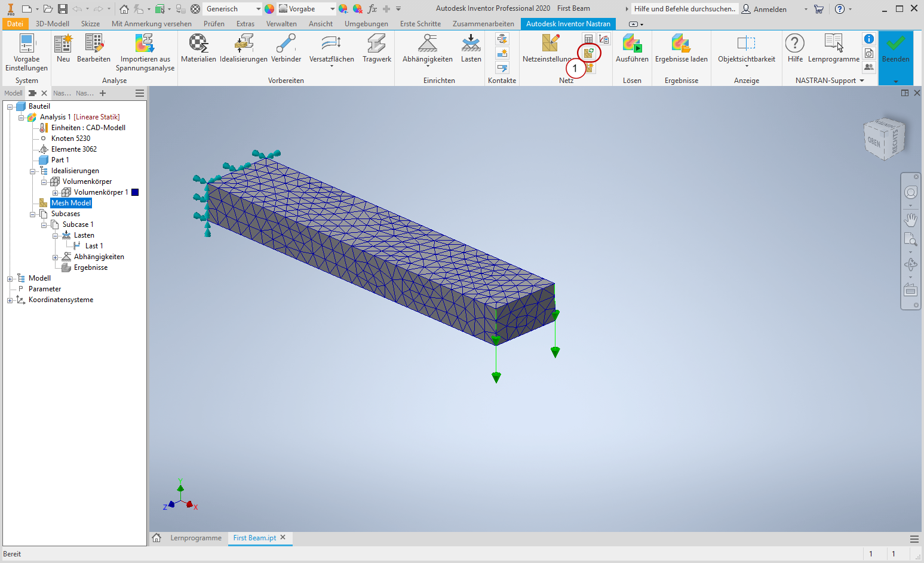The height and width of the screenshot is (563, 924).
Task: Expand the Objektsichtbarkeit dropdown
Action: (x=747, y=66)
